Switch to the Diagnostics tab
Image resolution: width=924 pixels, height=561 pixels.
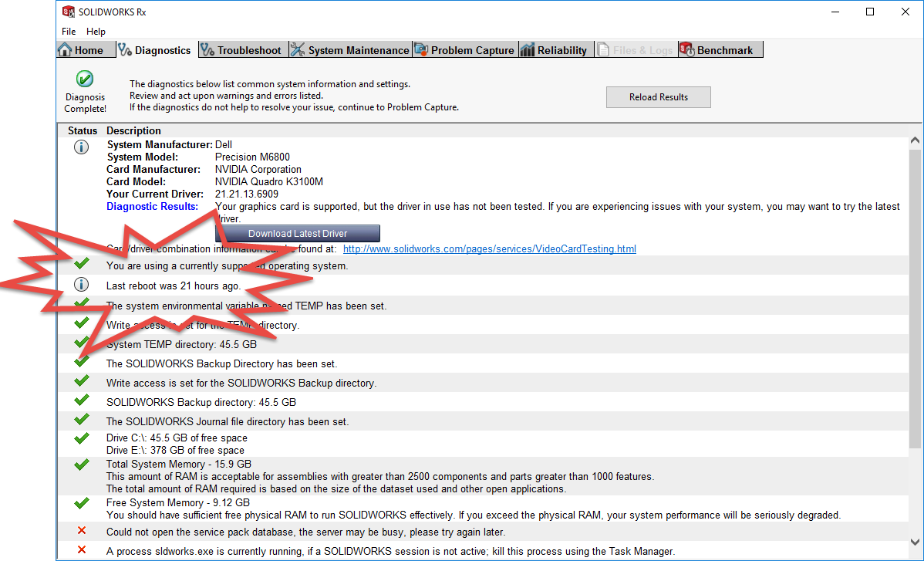click(154, 50)
